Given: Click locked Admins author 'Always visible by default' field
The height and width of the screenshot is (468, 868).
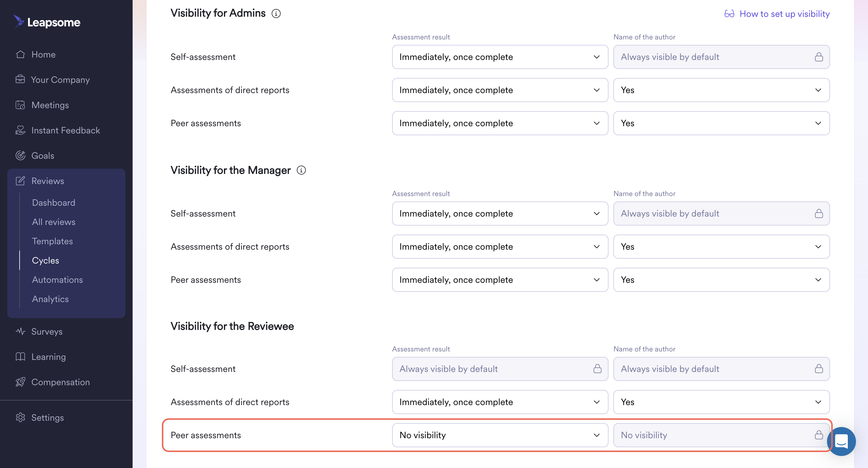Looking at the screenshot, I should pyautogui.click(x=722, y=57).
